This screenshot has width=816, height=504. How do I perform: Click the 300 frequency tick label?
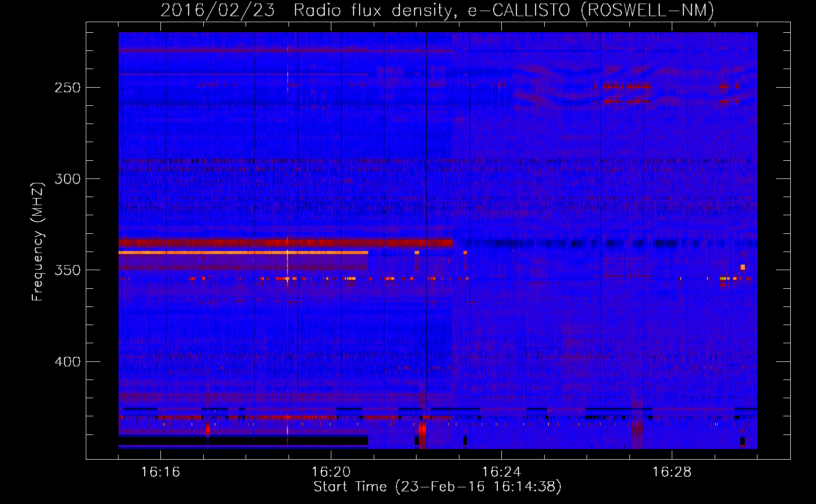coord(68,179)
